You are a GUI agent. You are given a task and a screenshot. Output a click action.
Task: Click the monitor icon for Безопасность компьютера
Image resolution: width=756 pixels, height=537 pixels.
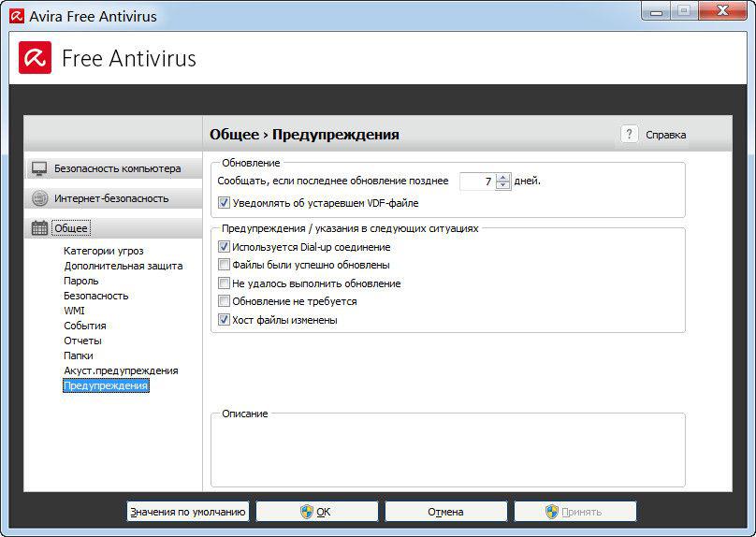point(39,168)
